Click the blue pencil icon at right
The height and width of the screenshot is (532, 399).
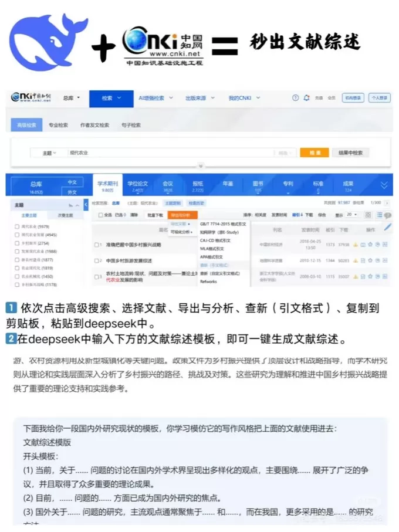[387, 228]
